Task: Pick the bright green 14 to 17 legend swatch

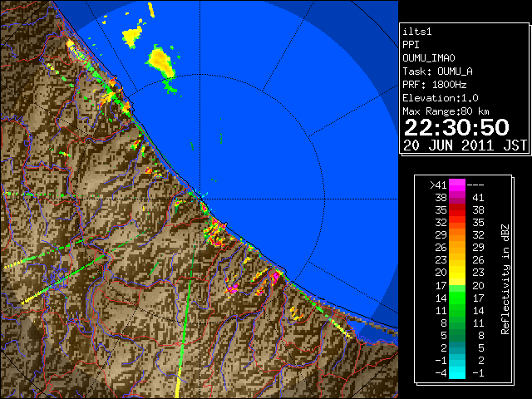Action: (457, 298)
